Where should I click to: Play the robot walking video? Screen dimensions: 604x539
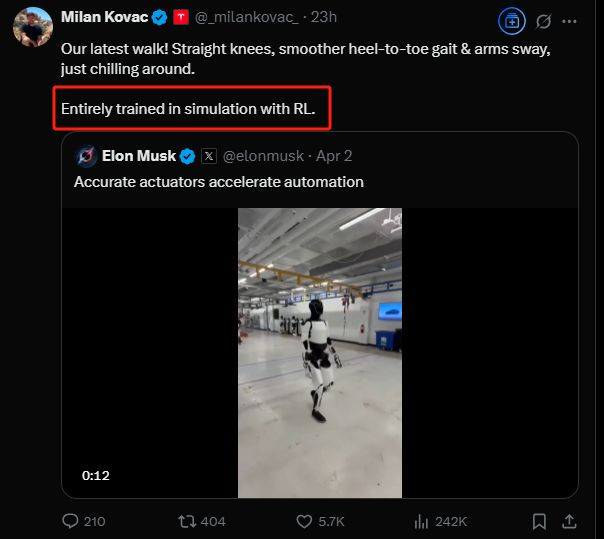click(x=320, y=353)
